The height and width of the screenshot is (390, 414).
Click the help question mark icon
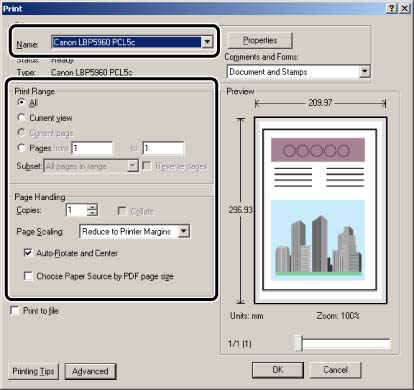392,8
